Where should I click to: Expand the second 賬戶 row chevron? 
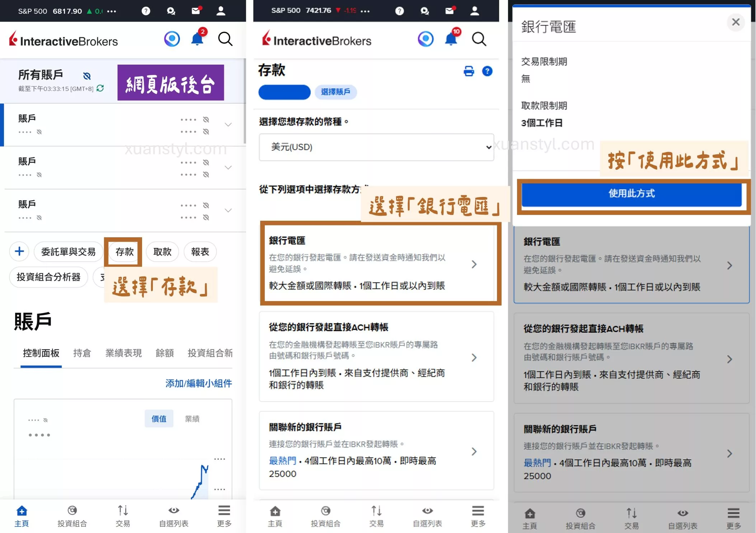228,168
